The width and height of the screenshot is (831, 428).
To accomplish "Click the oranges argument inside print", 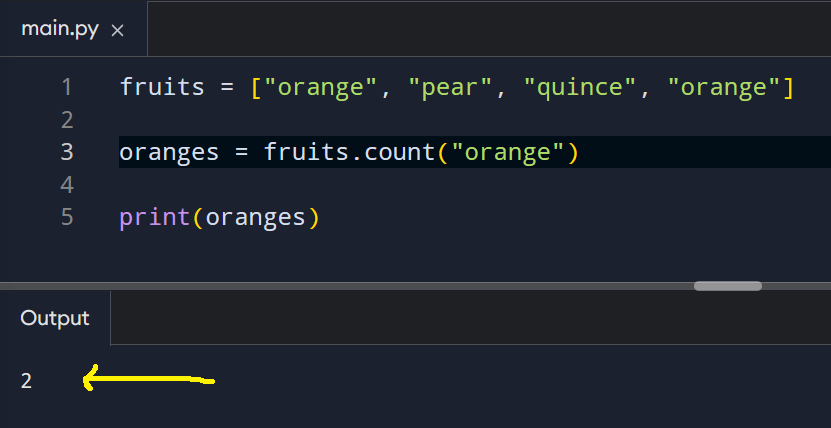I will [x=255, y=217].
